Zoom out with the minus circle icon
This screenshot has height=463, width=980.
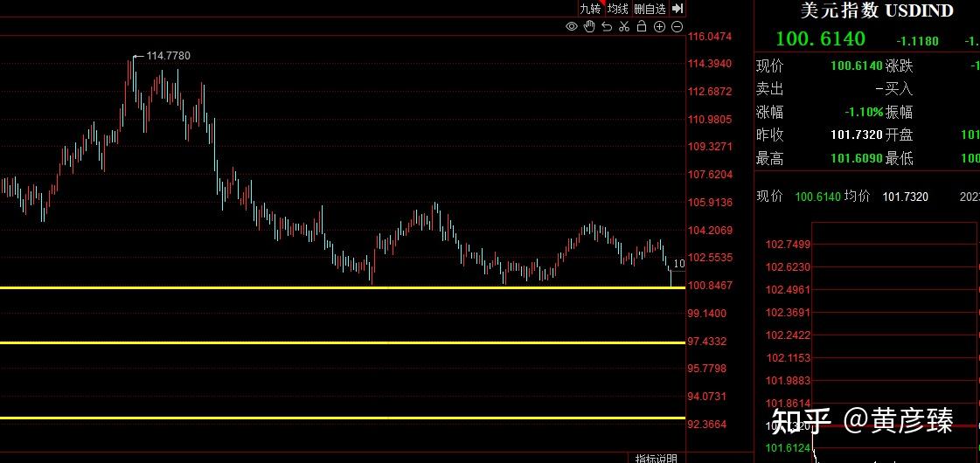677,26
